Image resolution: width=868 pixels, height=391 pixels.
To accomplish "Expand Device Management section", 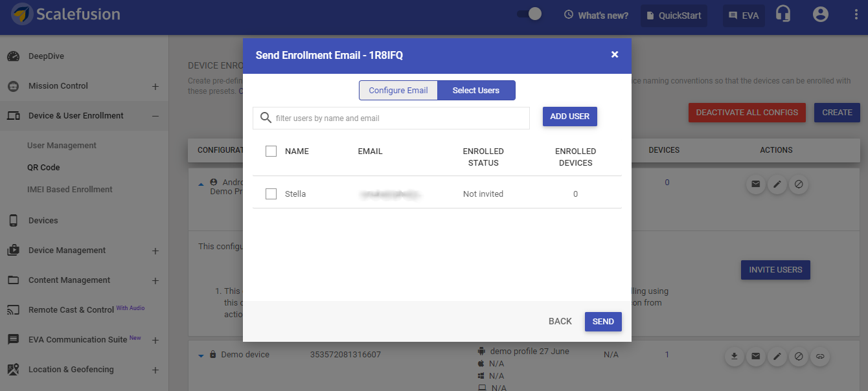I will tap(155, 251).
